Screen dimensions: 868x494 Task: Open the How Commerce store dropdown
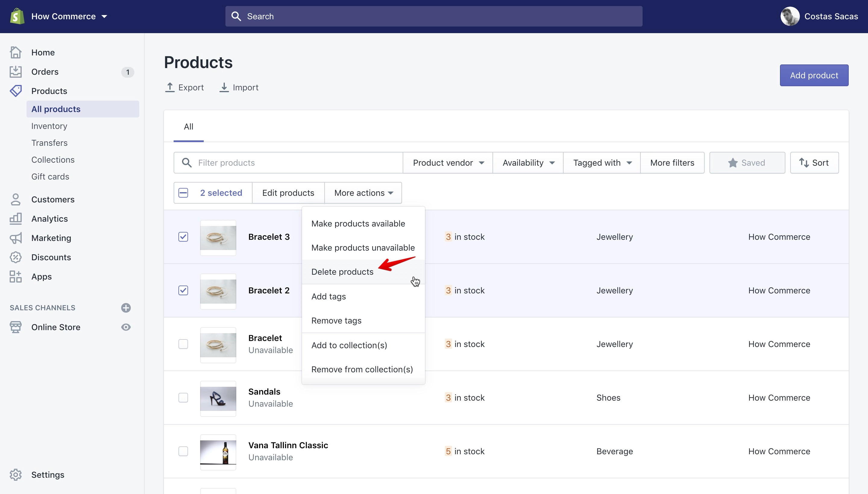point(69,16)
